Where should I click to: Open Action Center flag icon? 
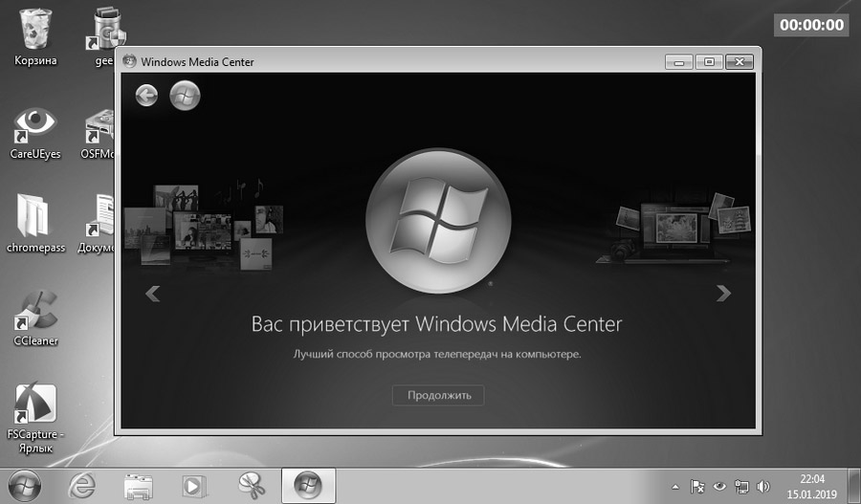point(697,487)
